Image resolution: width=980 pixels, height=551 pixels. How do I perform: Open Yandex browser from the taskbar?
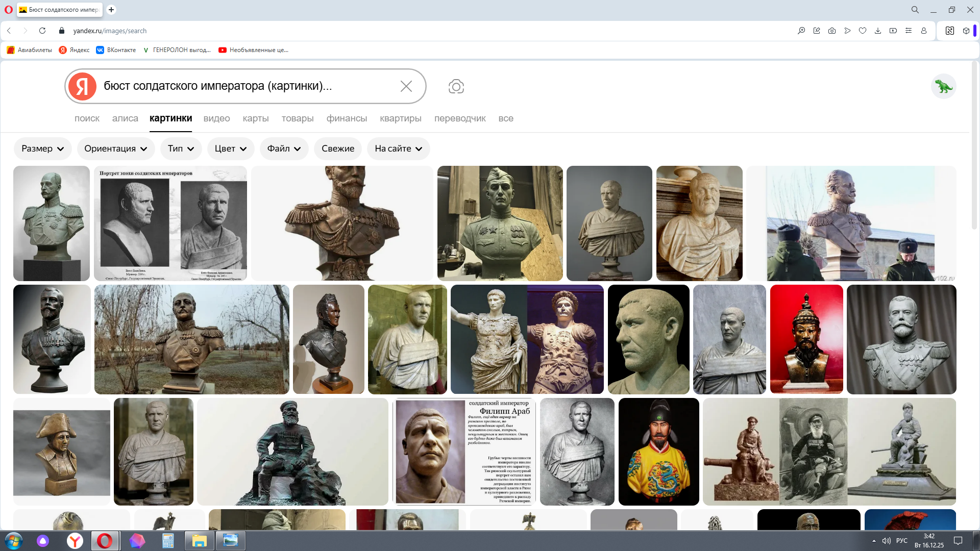coord(75,541)
